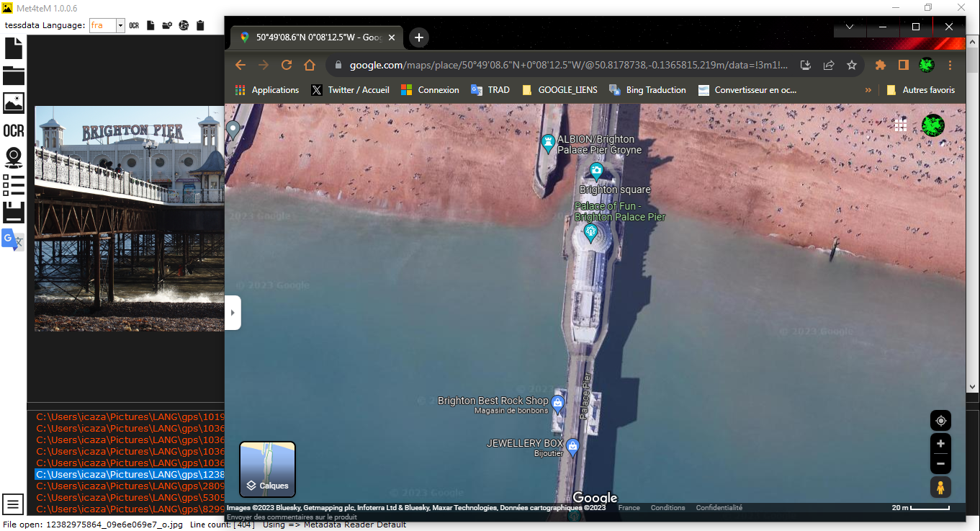This screenshot has height=531, width=980.
Task: Click the Chrome address bar URL
Action: [x=569, y=65]
